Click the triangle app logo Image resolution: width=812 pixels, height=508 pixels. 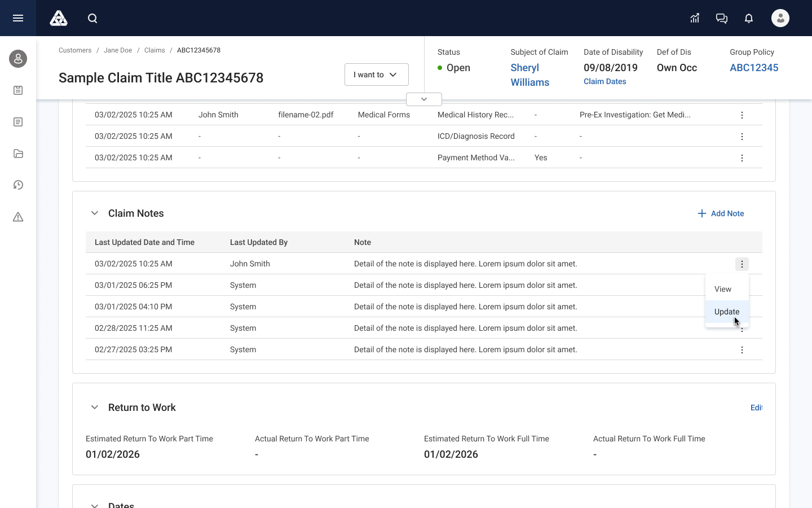coord(59,18)
